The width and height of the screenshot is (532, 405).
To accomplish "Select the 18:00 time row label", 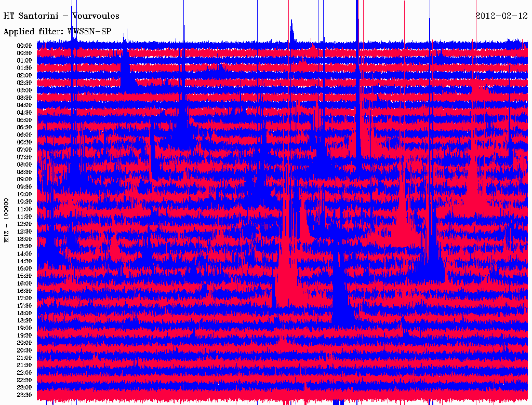I will coord(24,314).
